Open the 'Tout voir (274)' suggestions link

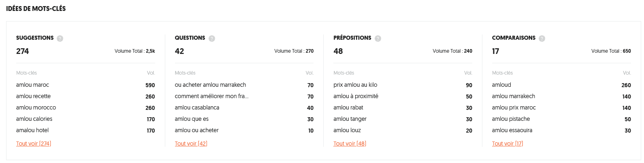pyautogui.click(x=34, y=144)
